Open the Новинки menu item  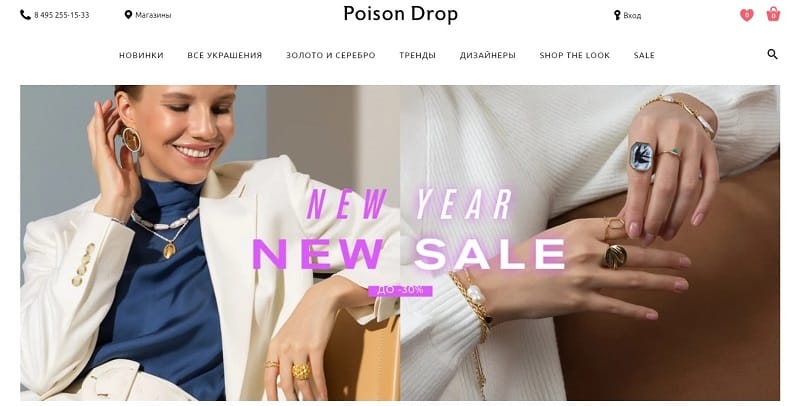[x=141, y=55]
